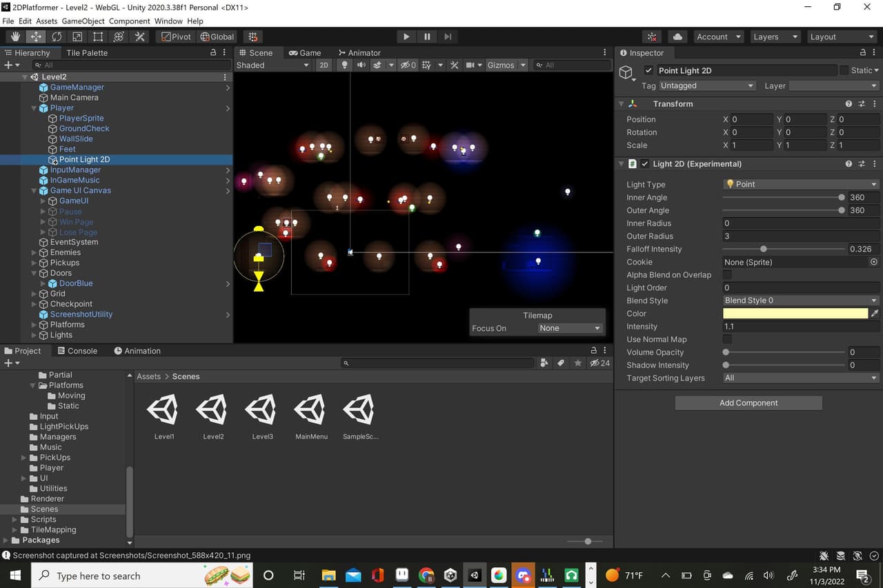Image resolution: width=883 pixels, height=588 pixels.
Task: Open the Light Type dropdown
Action: (x=801, y=184)
